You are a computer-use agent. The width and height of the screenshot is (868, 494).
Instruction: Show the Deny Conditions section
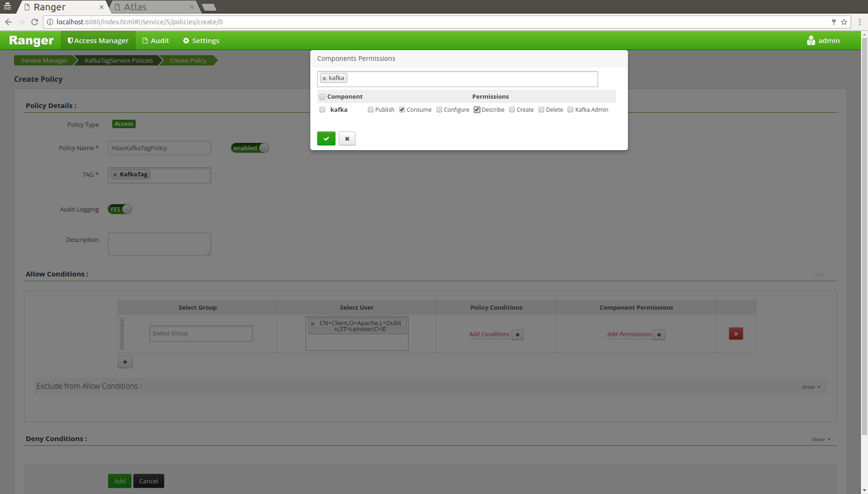[x=818, y=439]
